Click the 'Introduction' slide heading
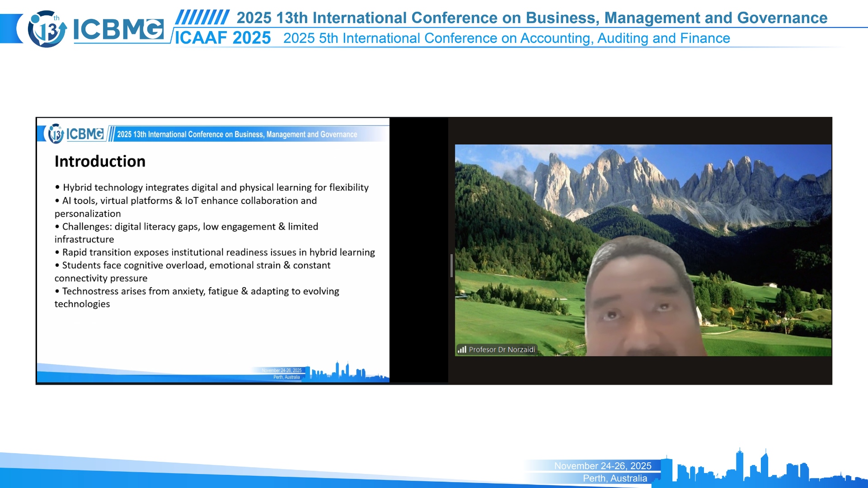868x488 pixels. [100, 162]
